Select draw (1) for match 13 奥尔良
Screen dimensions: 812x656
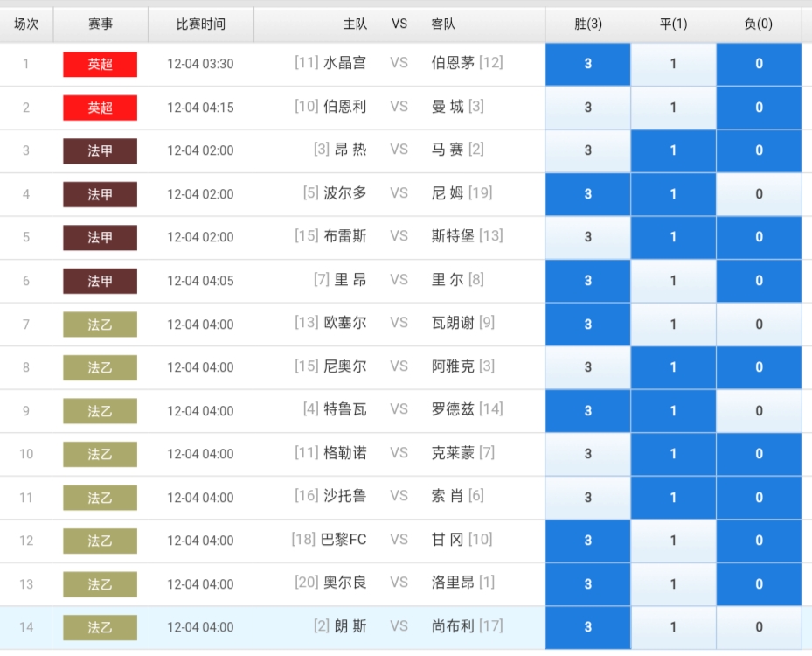pos(673,584)
